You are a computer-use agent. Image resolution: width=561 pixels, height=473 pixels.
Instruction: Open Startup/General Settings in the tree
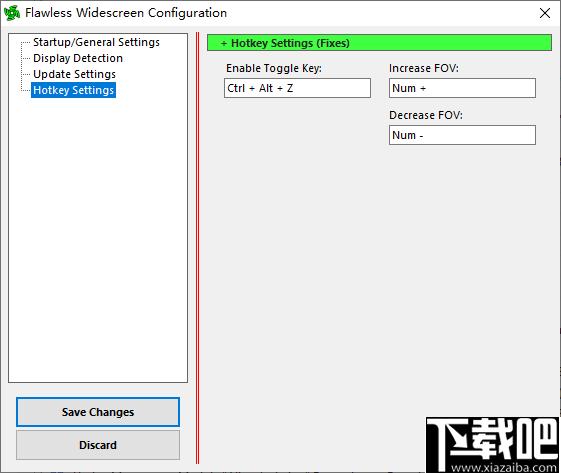tap(96, 42)
